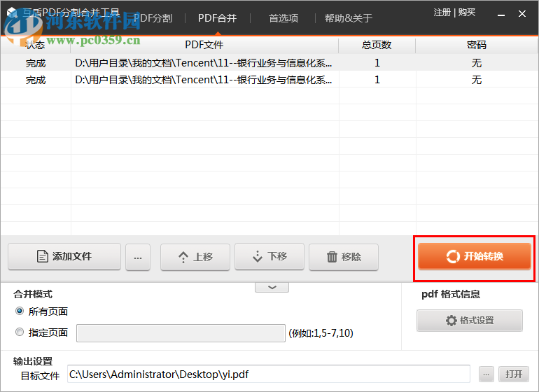Click the 目标文件 output path field
This screenshot has height=392, width=539.
pos(269,374)
